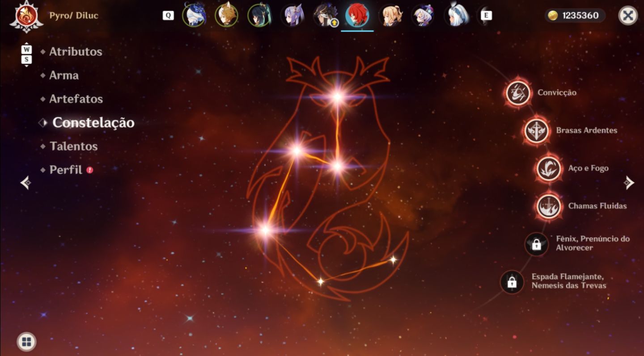This screenshot has width=644, height=356.
Task: Open the Convicção constellation icon
Action: [518, 93]
